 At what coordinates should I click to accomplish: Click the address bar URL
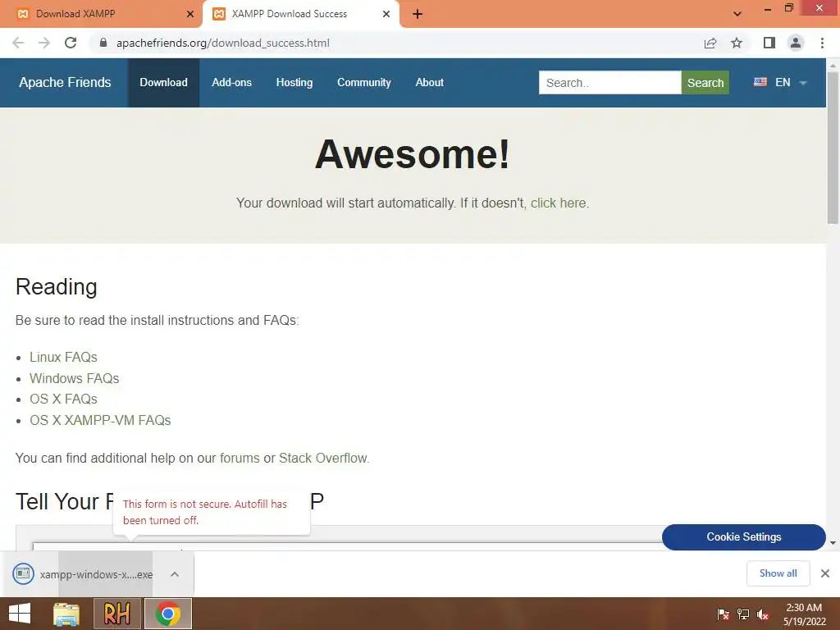click(223, 43)
